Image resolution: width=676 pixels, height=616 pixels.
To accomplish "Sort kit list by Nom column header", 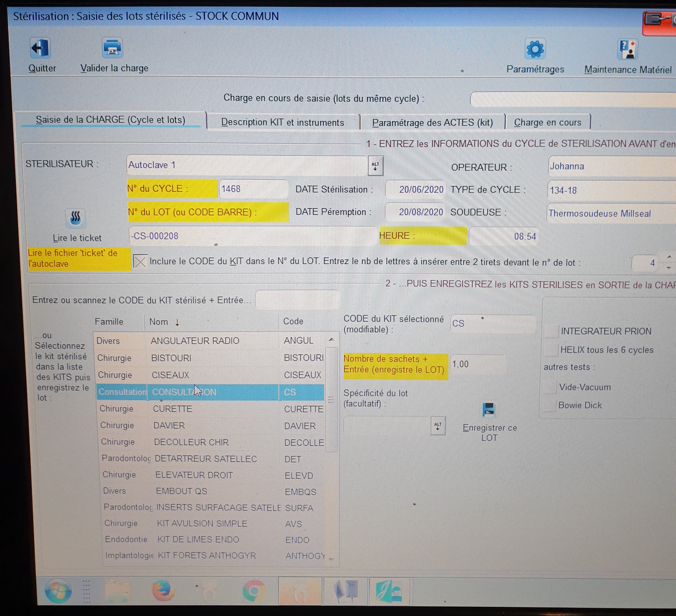I will (159, 322).
